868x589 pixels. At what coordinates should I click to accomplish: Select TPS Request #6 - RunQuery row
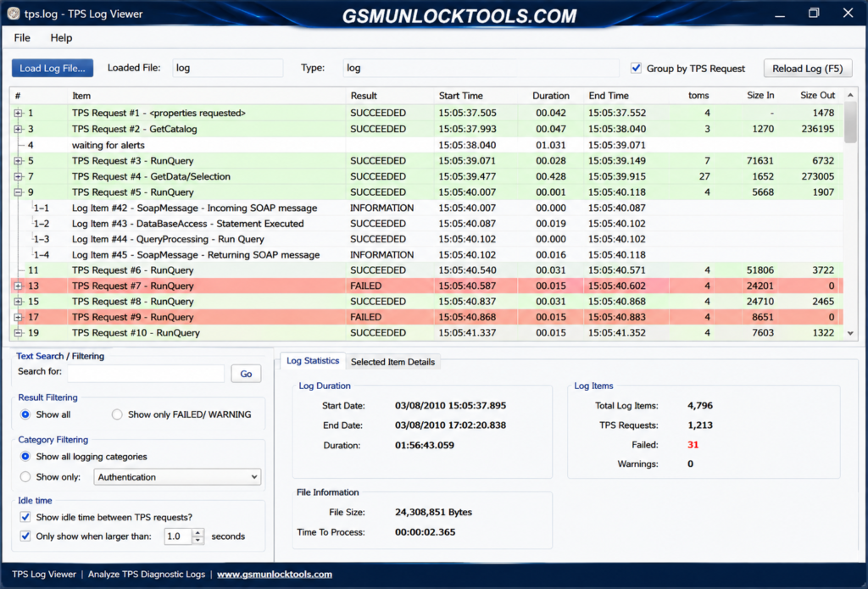(x=426, y=270)
